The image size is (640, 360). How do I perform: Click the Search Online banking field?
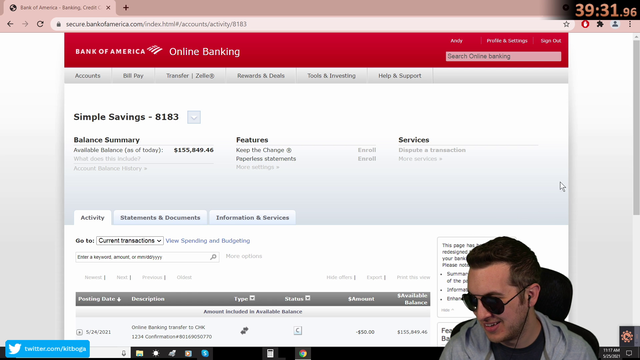click(503, 56)
